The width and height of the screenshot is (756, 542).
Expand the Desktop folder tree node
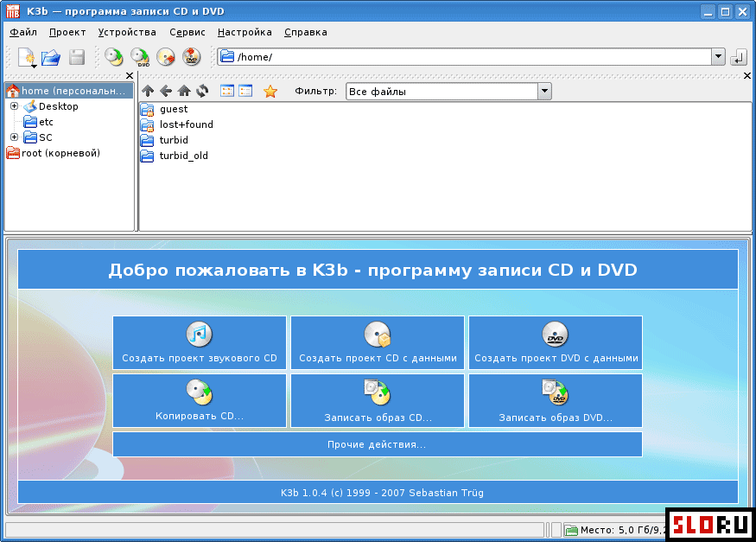click(x=14, y=106)
